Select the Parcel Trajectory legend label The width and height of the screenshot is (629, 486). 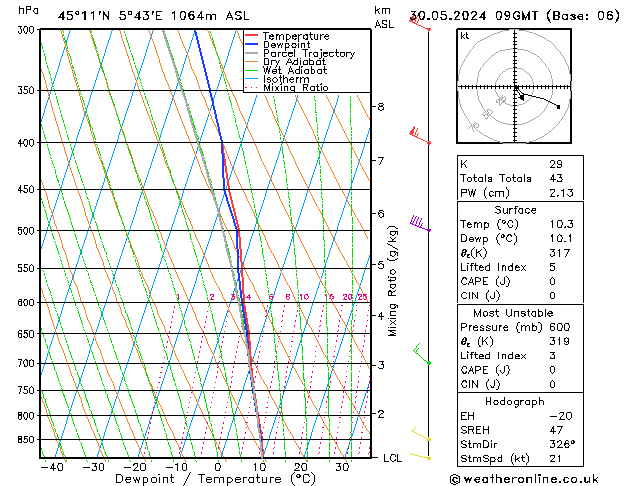tap(309, 53)
